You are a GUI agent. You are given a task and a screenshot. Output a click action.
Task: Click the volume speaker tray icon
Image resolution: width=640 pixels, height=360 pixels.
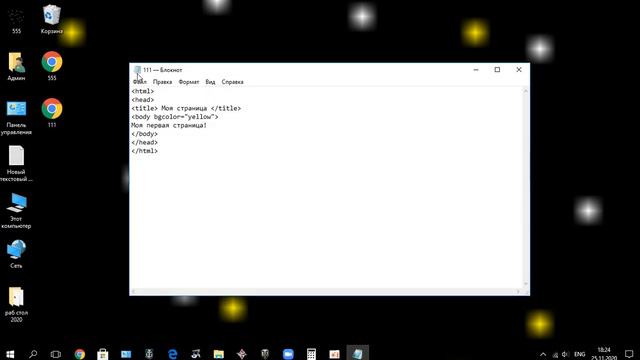click(565, 354)
